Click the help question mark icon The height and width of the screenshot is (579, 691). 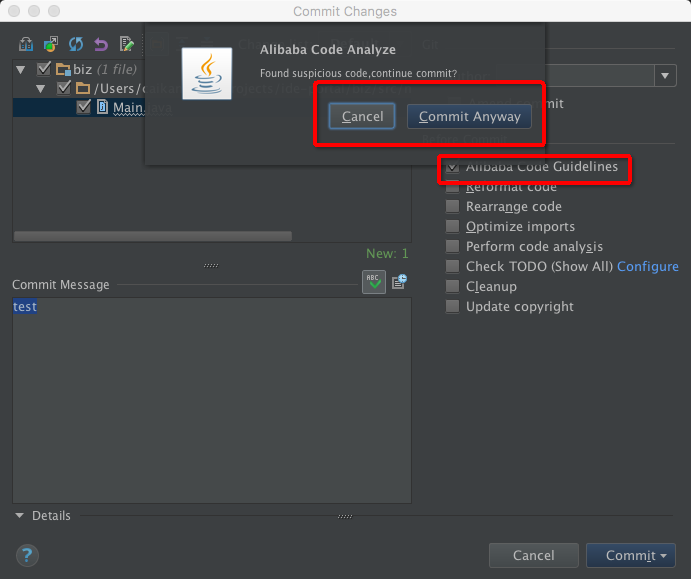point(27,555)
